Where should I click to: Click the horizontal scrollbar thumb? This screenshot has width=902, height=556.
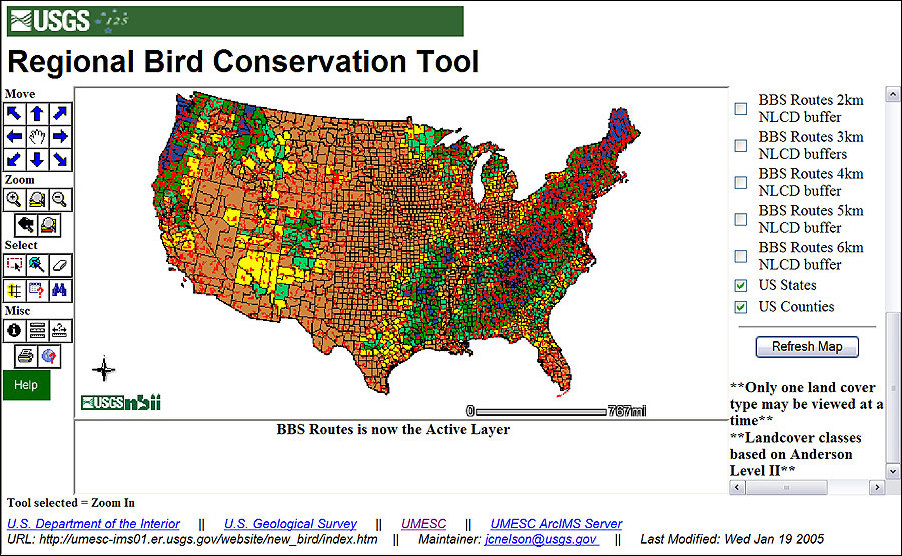click(786, 488)
